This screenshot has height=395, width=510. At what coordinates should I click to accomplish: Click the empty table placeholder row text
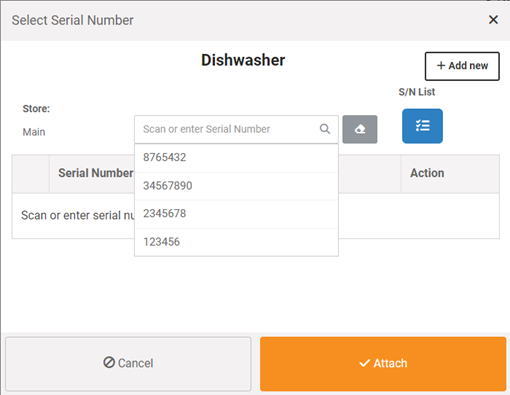click(x=78, y=215)
